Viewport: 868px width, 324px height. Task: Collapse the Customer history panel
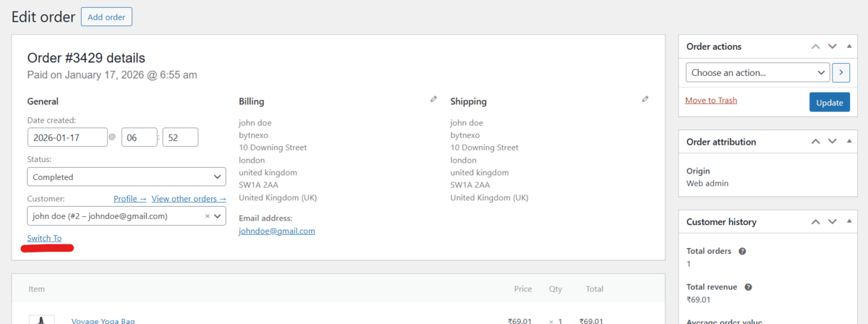click(x=848, y=222)
